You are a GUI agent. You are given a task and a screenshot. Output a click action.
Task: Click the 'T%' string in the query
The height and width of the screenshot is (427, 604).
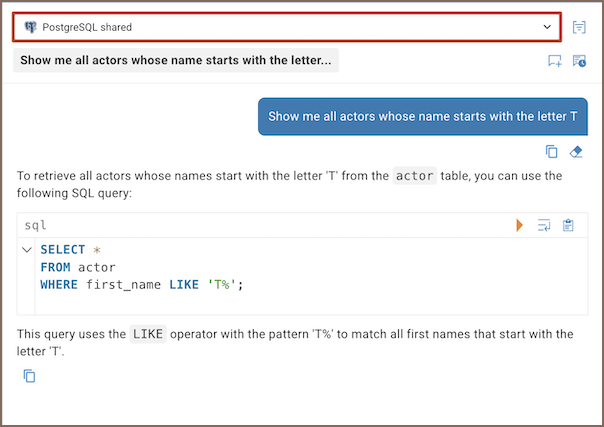click(x=222, y=284)
